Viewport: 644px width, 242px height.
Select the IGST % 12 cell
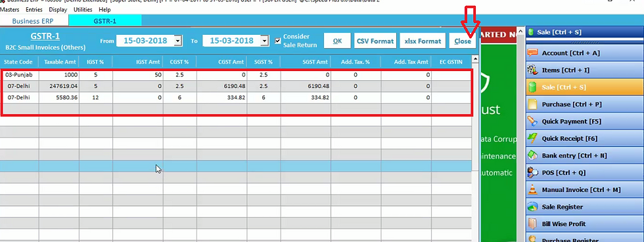point(96,98)
